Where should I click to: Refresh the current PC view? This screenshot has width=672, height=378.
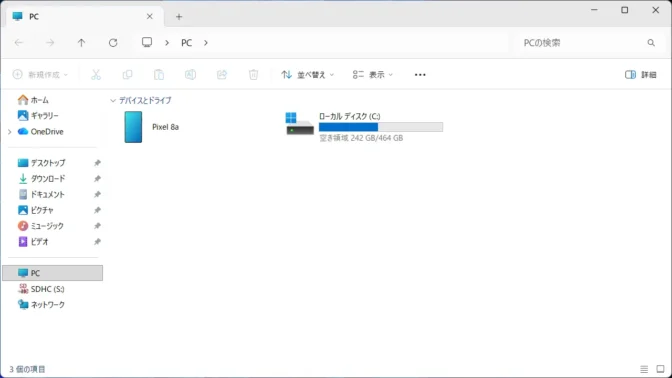113,42
